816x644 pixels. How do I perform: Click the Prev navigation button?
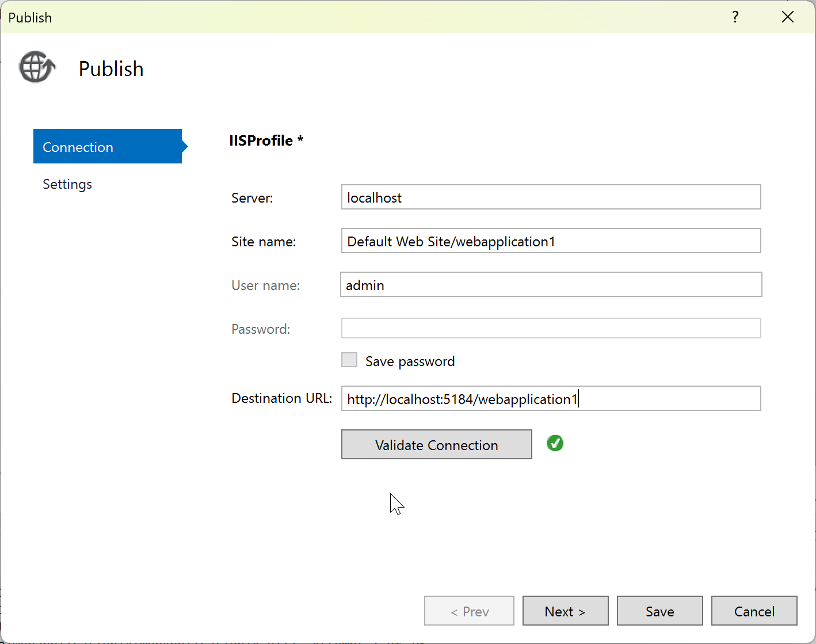469,611
